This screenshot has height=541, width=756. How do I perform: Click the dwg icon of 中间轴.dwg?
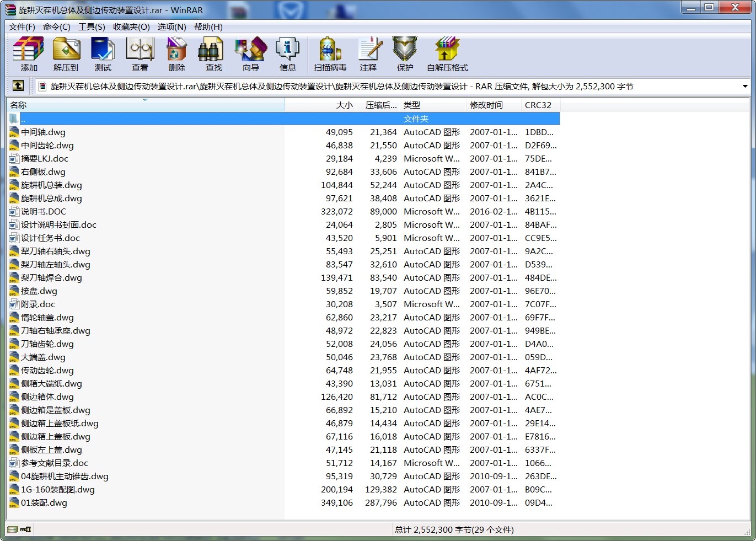point(14,132)
